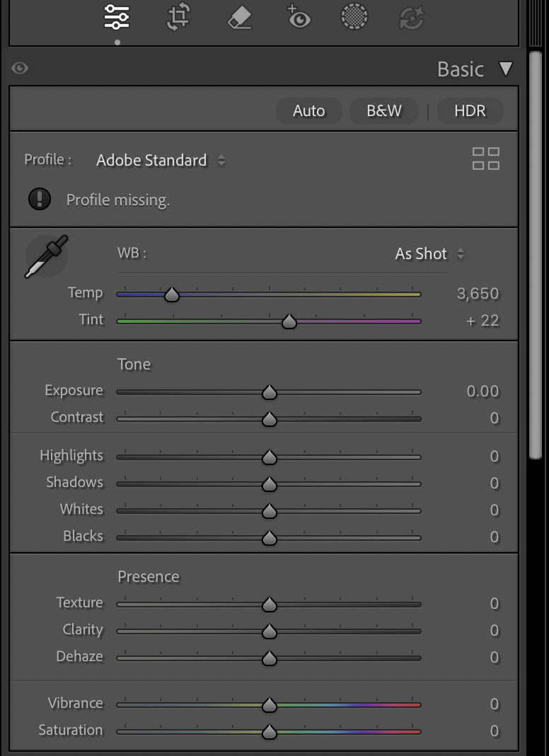Open the Adobe Standard profile dropdown

coord(161,160)
